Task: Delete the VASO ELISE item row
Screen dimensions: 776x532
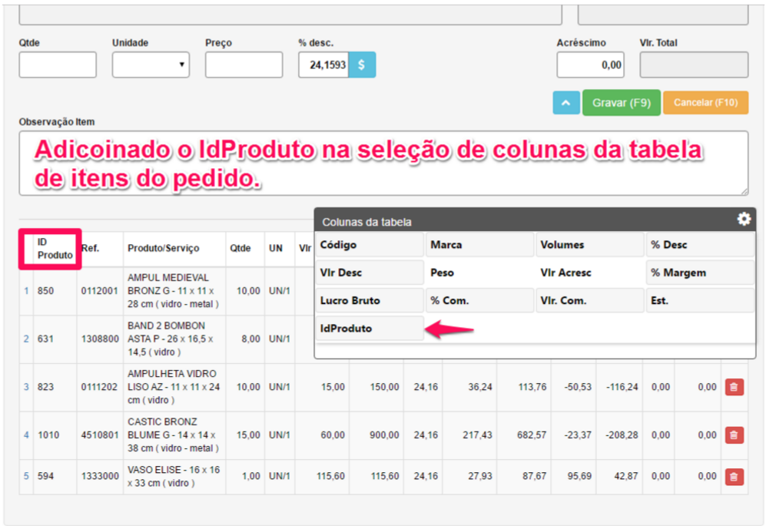Action: click(734, 477)
